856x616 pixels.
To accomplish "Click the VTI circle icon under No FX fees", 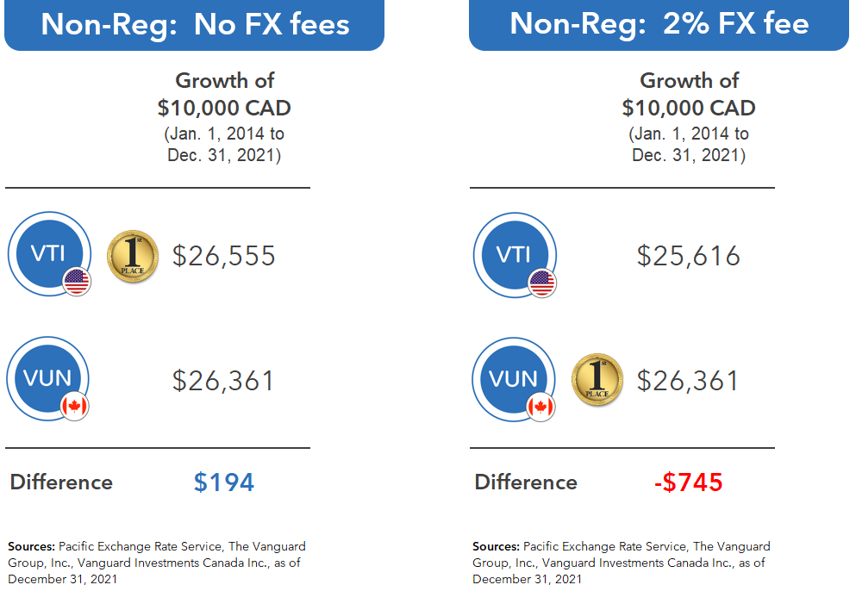I will point(47,253).
